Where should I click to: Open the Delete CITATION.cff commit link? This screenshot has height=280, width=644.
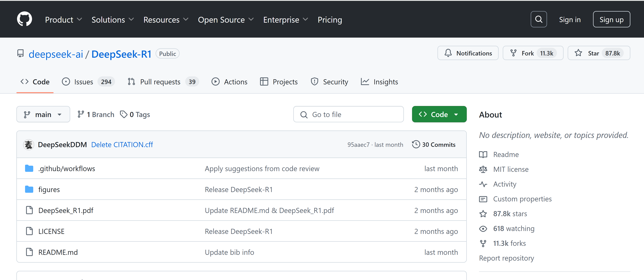tap(122, 144)
